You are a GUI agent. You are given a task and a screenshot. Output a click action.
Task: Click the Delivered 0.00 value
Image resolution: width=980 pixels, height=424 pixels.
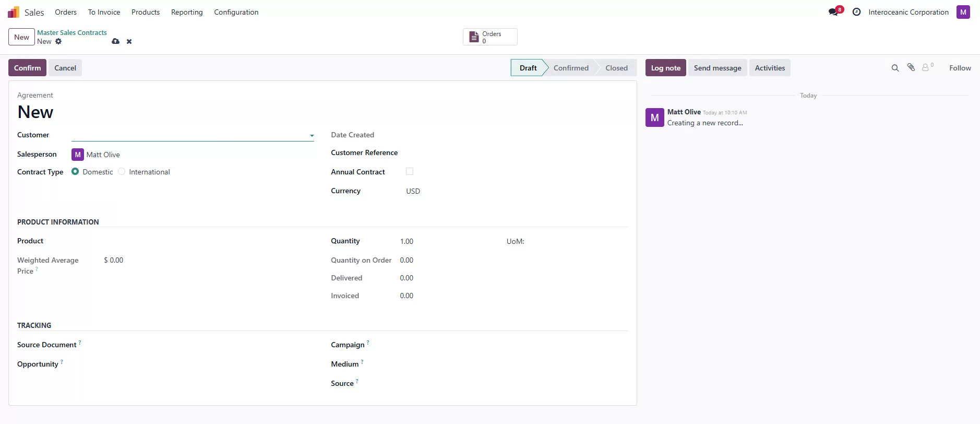click(407, 278)
